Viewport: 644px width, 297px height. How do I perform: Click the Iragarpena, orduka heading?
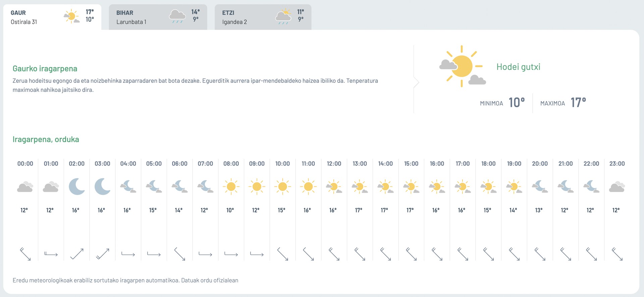46,139
